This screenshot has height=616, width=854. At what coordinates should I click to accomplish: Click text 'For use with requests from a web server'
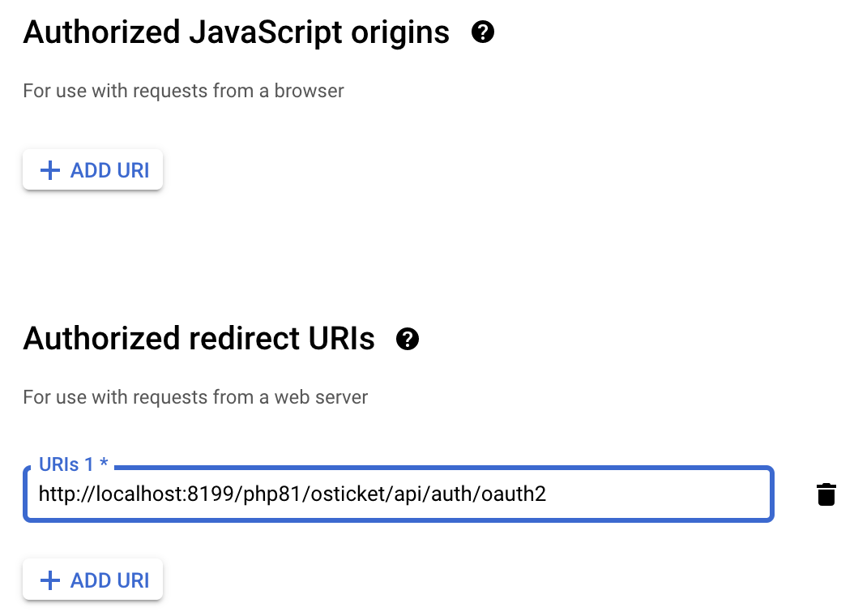click(195, 397)
